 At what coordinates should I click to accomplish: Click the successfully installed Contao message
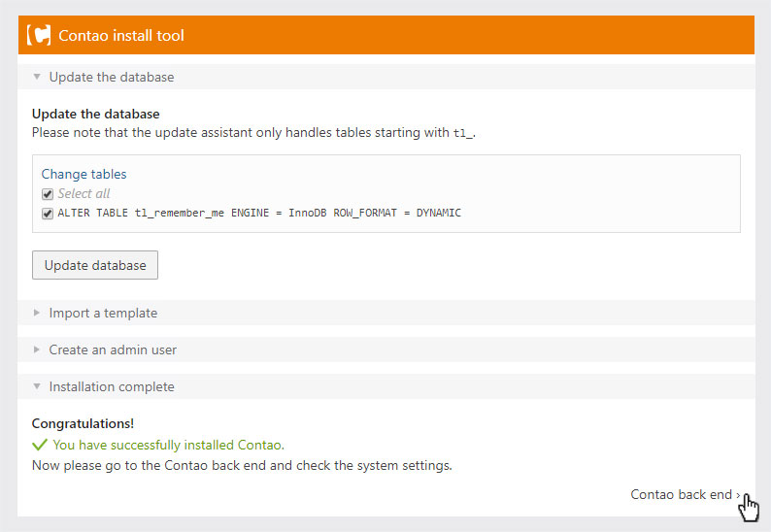click(168, 445)
